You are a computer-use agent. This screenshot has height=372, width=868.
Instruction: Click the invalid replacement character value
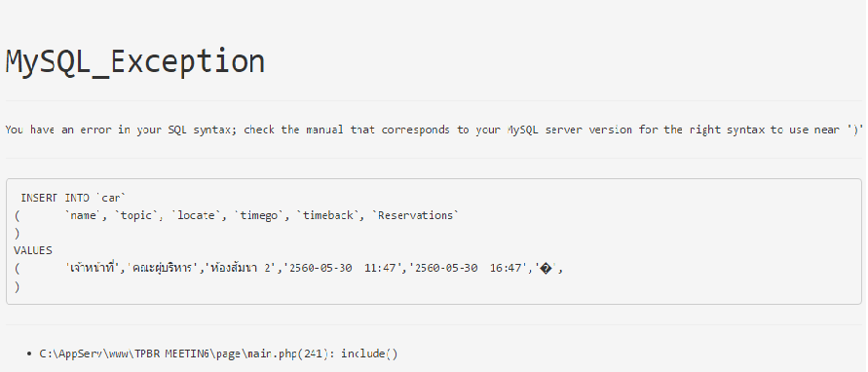(546, 269)
